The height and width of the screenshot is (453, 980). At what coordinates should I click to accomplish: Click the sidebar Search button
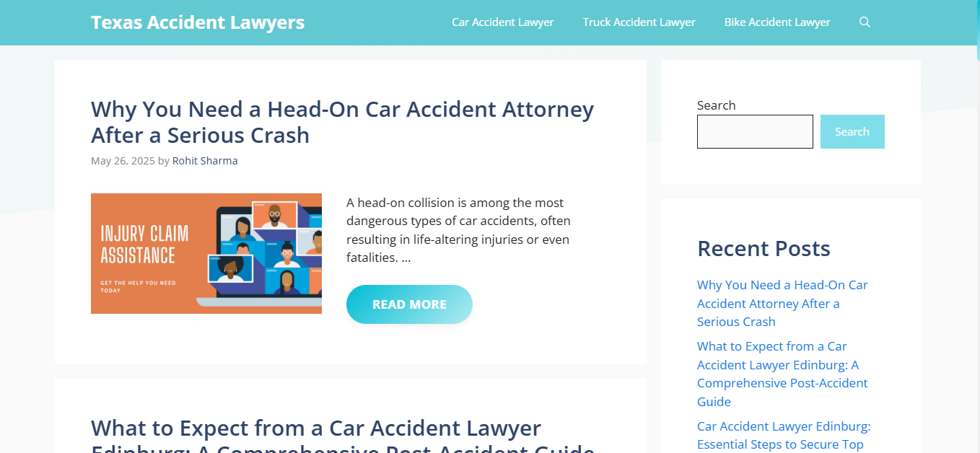pos(852,132)
